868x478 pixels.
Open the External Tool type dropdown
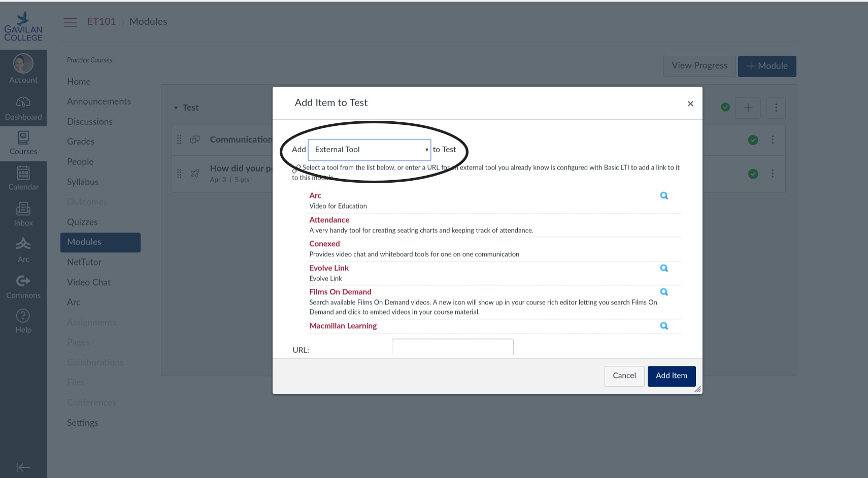pyautogui.click(x=370, y=150)
